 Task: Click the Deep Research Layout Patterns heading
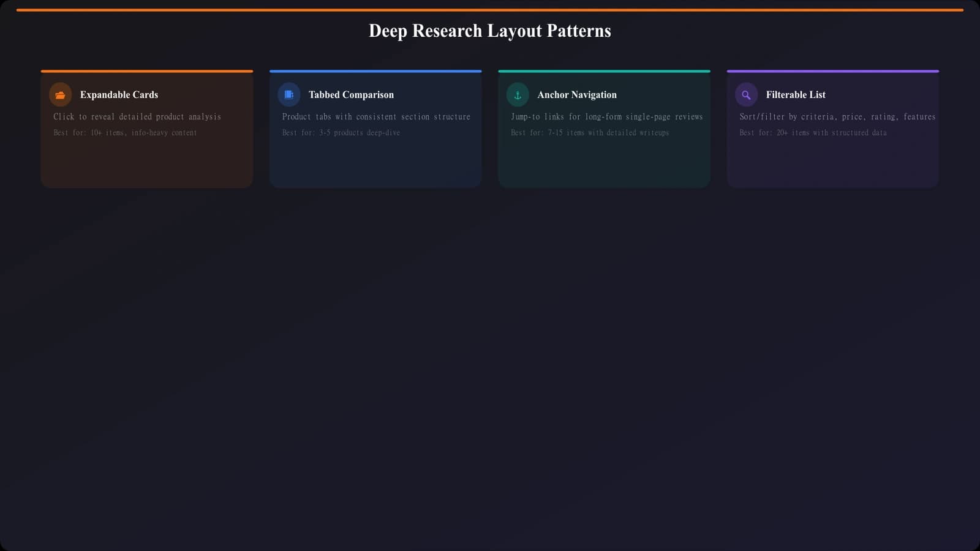pos(490,31)
